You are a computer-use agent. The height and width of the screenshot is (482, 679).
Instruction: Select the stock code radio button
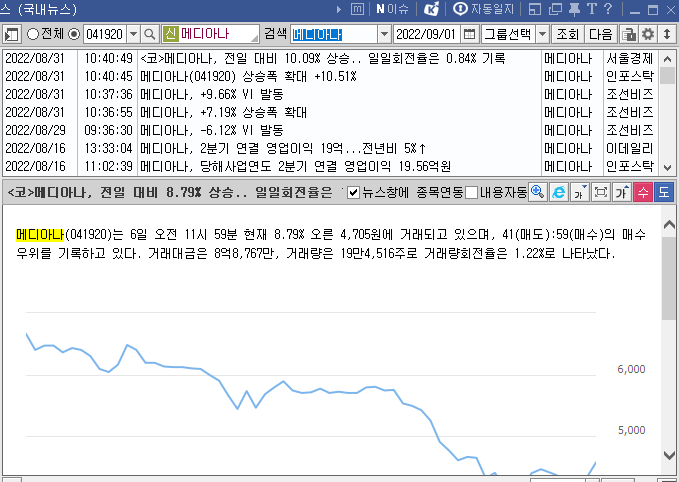(x=74, y=34)
